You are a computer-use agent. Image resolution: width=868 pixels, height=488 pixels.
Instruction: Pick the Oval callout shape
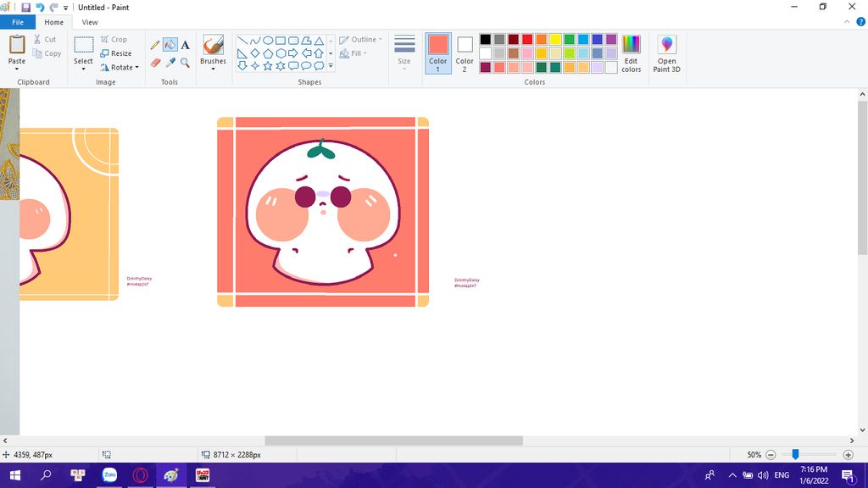point(306,66)
